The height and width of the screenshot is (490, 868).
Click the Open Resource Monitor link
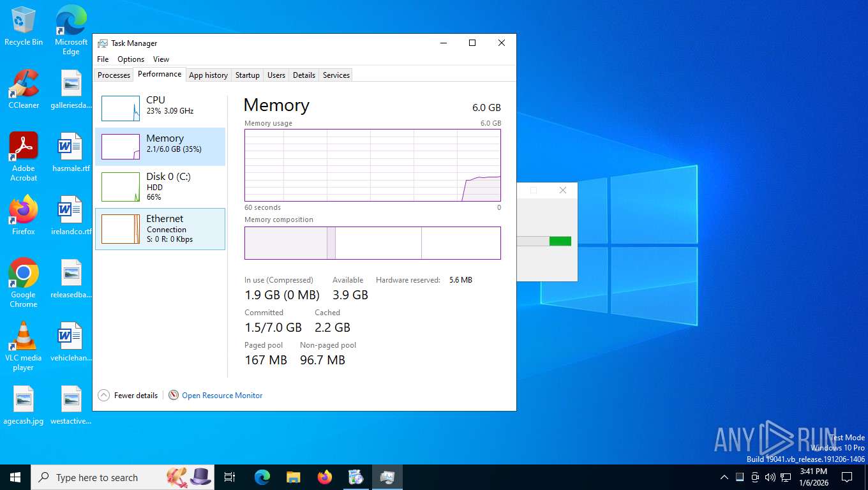click(x=222, y=396)
